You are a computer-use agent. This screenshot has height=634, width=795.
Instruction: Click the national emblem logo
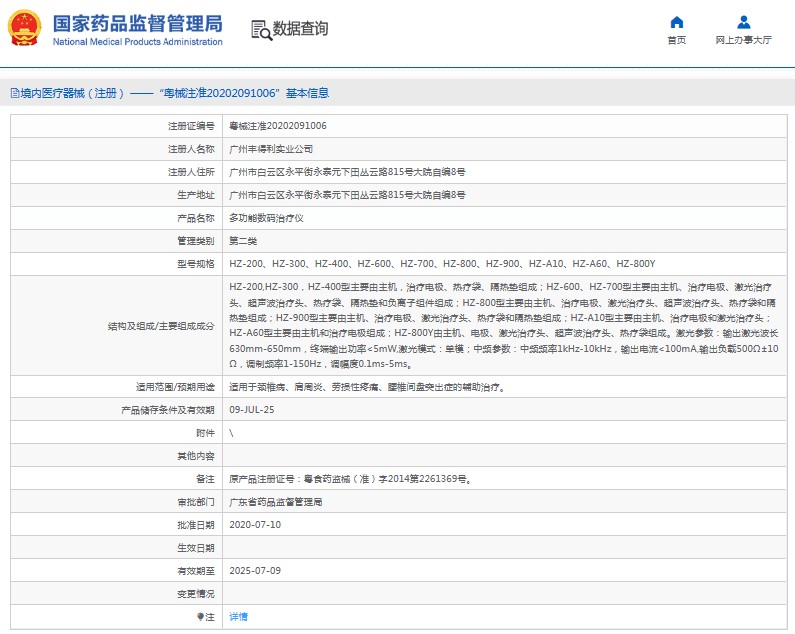pos(24,28)
